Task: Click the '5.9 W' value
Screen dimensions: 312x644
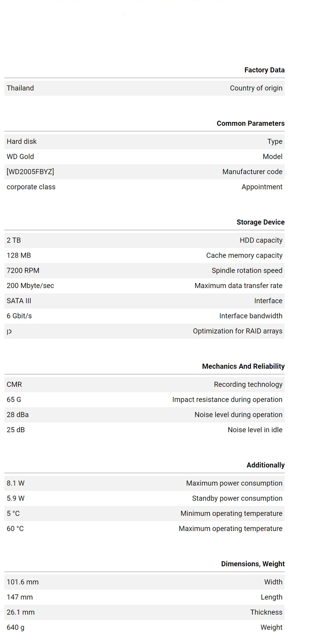Action: point(16,499)
